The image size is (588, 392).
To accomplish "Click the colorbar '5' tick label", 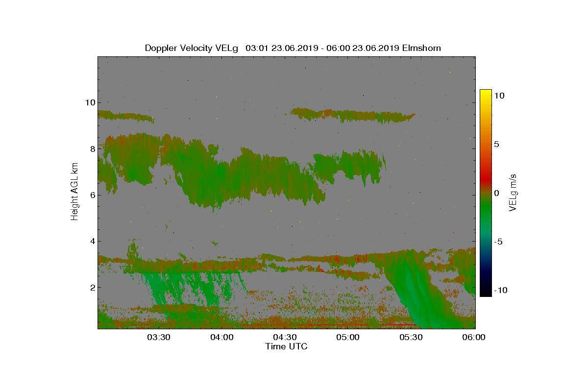I will pos(497,144).
